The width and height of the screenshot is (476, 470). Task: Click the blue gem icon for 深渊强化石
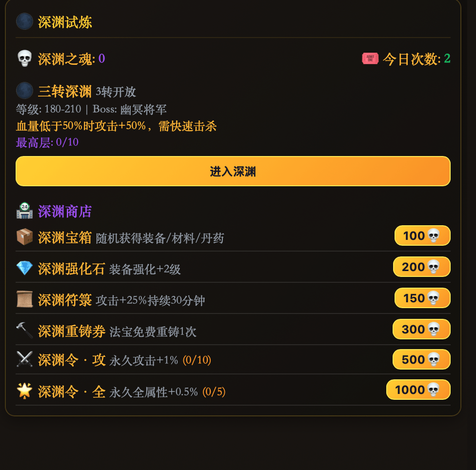pos(24,268)
